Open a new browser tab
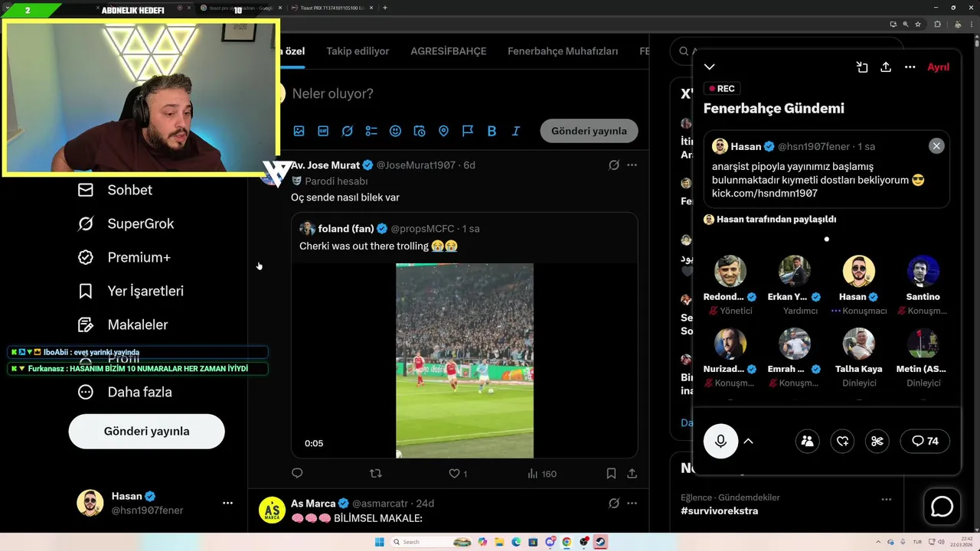980x551 pixels. 384,8
